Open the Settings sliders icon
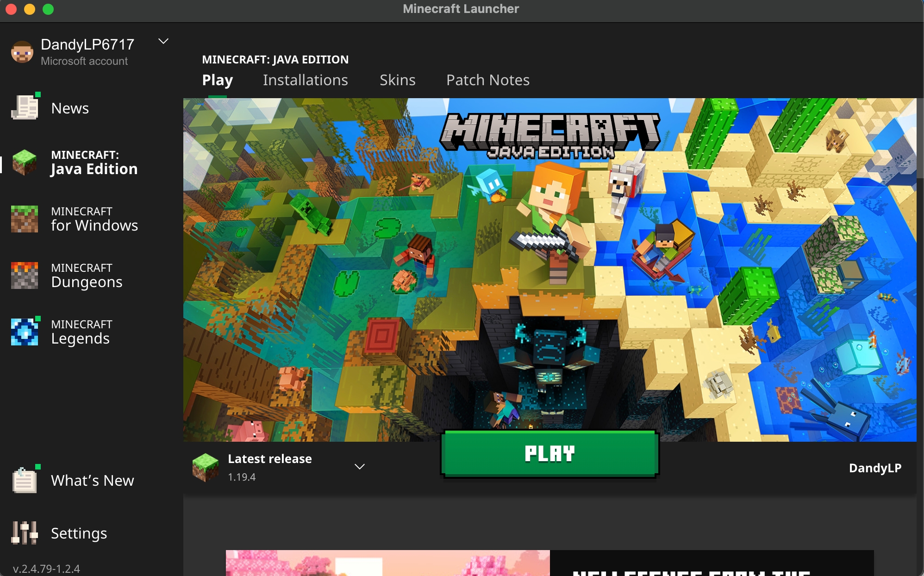The width and height of the screenshot is (924, 576). 25,532
